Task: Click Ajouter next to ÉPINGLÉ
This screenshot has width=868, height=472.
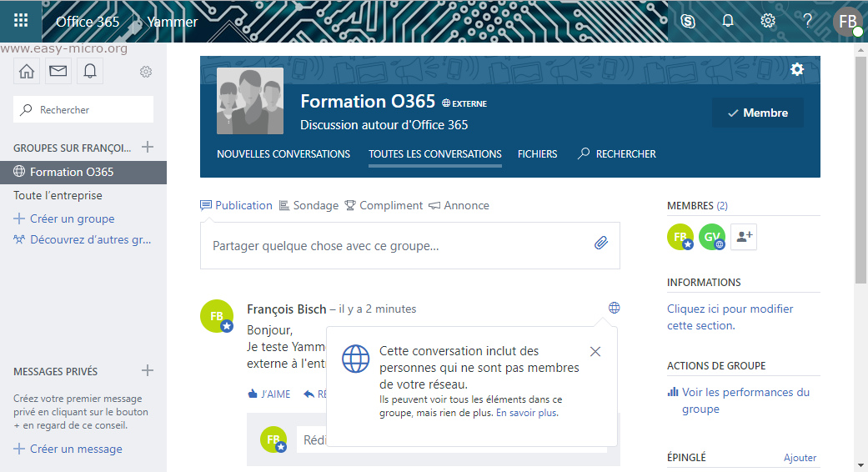Action: [x=800, y=458]
